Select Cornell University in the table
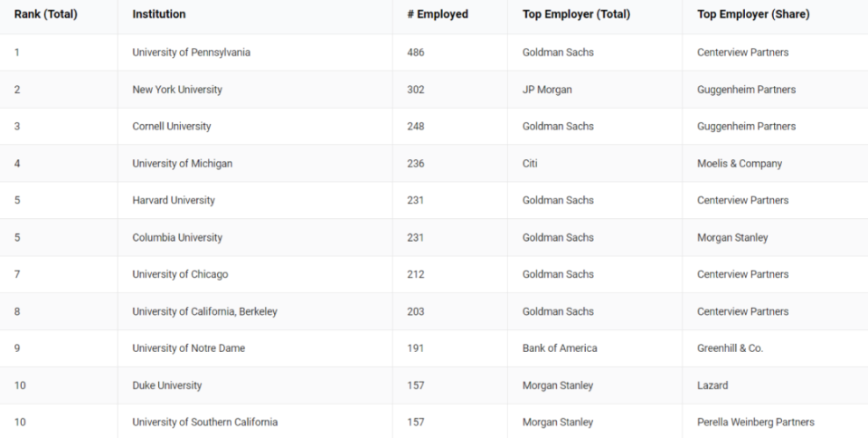This screenshot has width=868, height=438. coord(172,127)
